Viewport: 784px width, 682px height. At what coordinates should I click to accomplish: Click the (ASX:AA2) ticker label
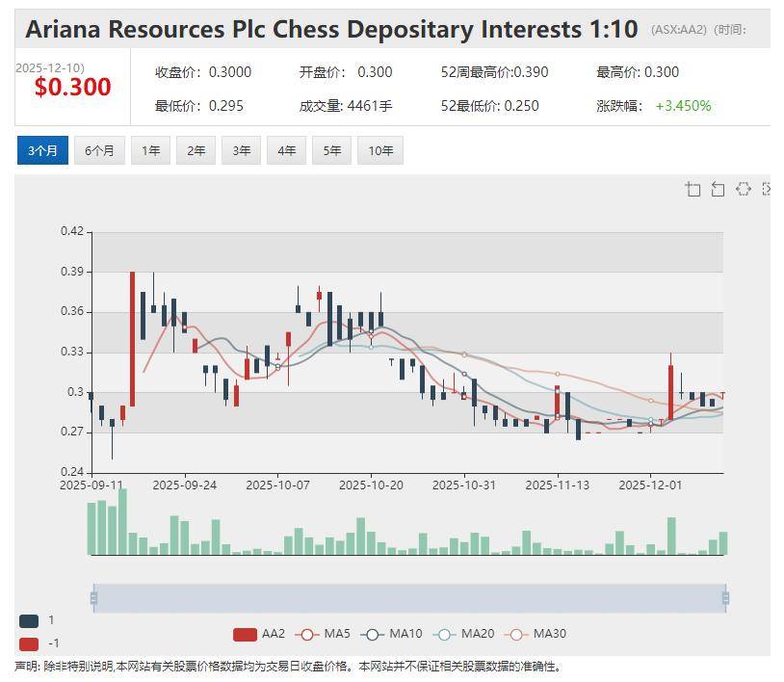[x=679, y=30]
